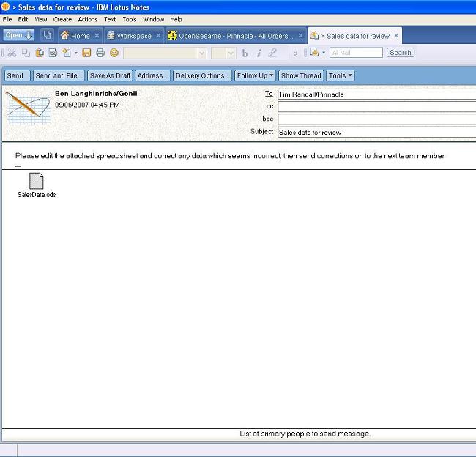This screenshot has width=476, height=457.
Task: Click the Italic formatting icon
Action: (x=259, y=53)
